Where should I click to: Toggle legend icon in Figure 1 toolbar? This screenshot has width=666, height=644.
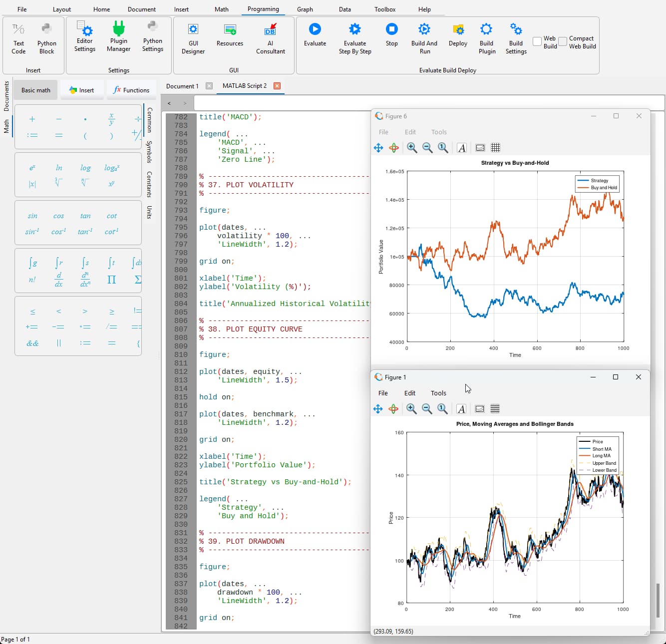point(479,409)
